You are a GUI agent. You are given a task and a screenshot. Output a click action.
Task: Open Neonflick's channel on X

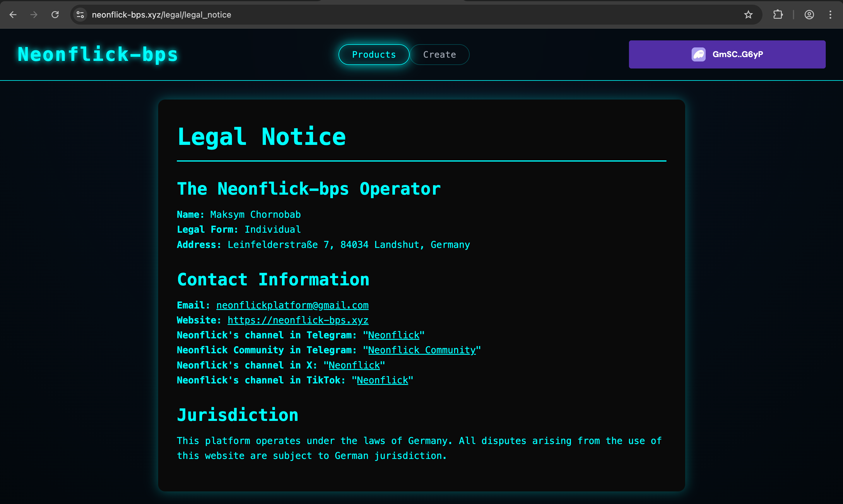354,365
